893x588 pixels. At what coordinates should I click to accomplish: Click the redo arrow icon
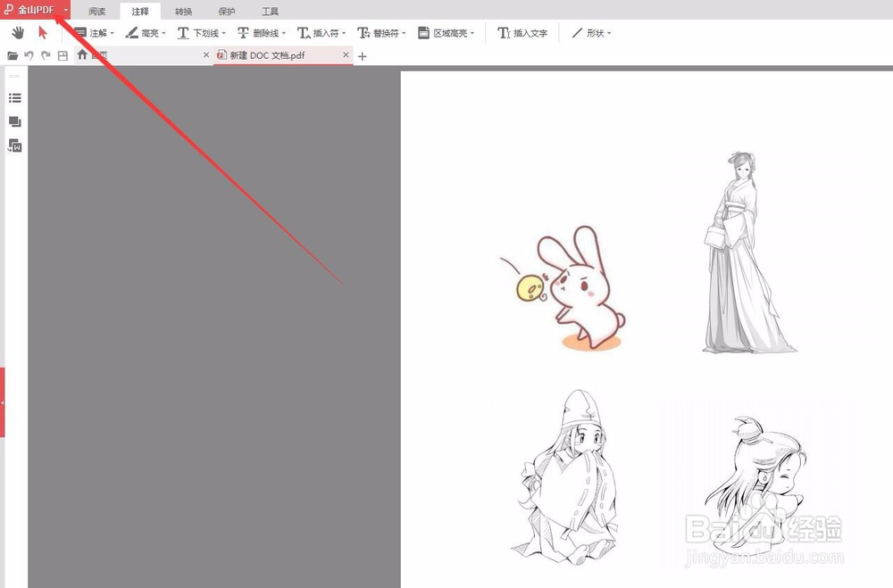(x=46, y=55)
